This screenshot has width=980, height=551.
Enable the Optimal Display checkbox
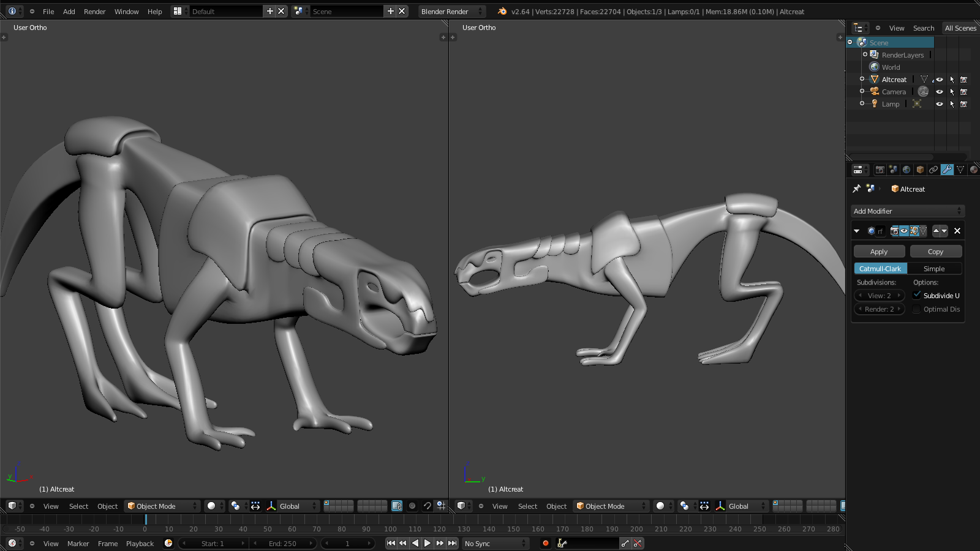917,309
